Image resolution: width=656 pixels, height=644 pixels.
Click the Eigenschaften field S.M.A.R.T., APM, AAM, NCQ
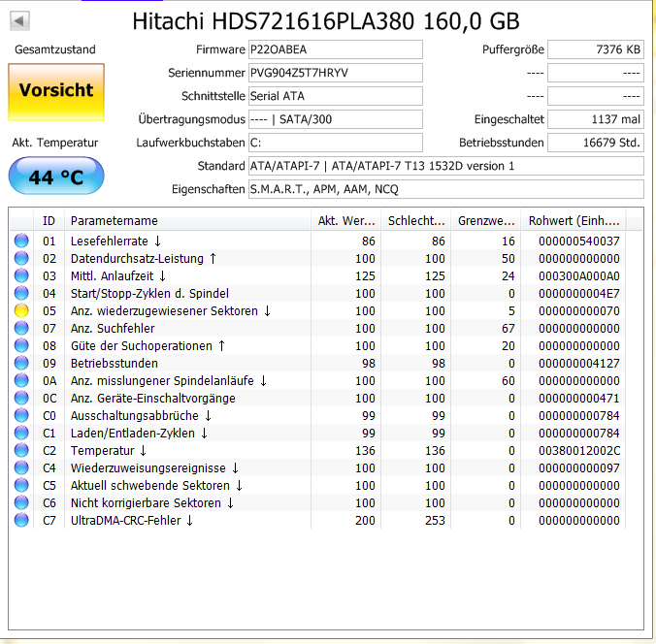click(x=446, y=189)
